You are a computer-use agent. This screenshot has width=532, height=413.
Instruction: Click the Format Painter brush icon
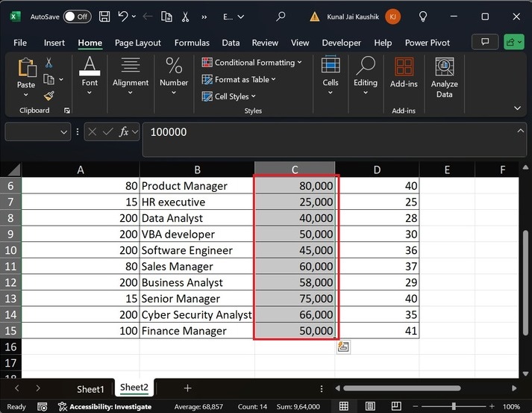pos(49,96)
